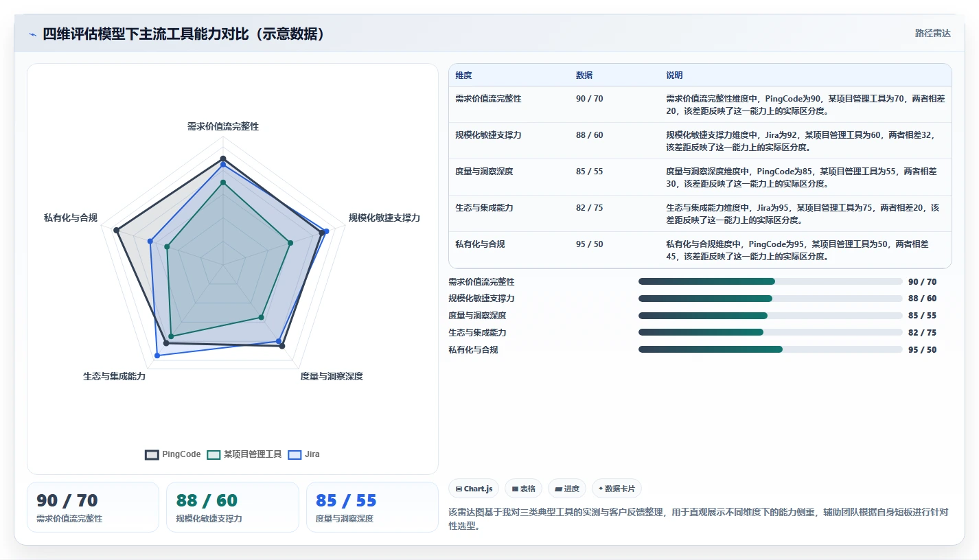Screen dimensions: 979x560
Task: Click the icon inside the Chart.js tag
Action: tap(459, 489)
